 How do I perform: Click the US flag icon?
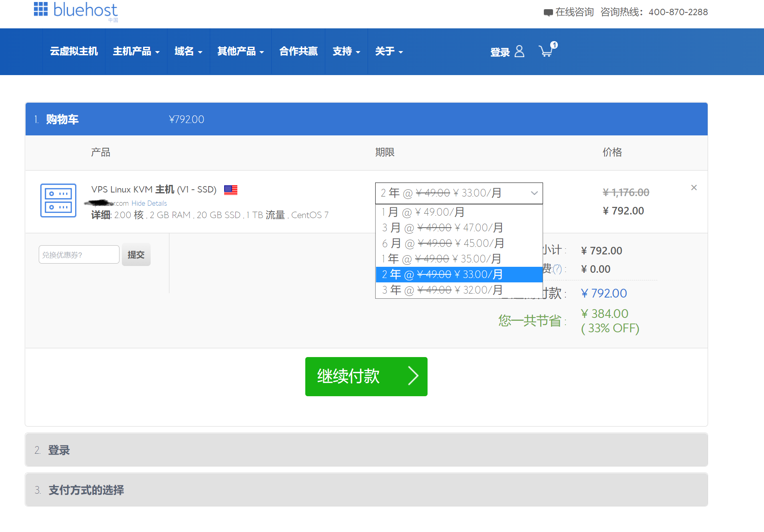231,190
